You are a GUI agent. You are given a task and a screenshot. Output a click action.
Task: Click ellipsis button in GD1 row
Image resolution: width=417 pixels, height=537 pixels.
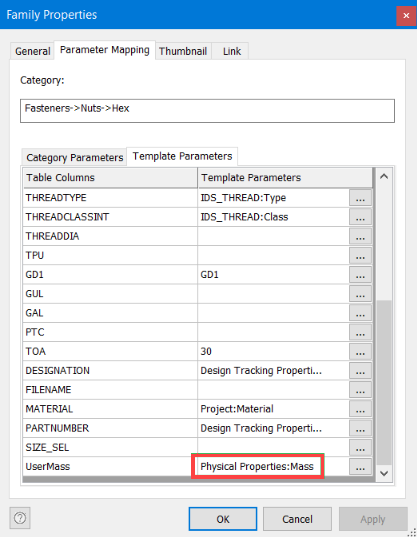pyautogui.click(x=360, y=275)
